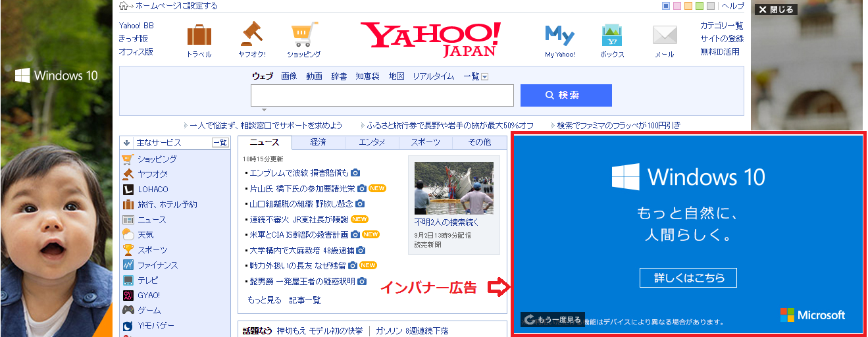
Task: Click 押切もえ モデル初の快挙 topic
Action: point(319,330)
